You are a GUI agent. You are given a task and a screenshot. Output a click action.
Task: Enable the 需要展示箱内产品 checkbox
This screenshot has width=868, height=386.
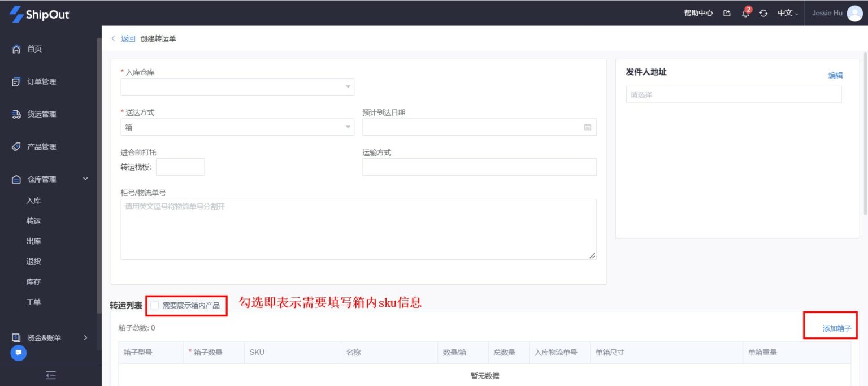click(154, 304)
